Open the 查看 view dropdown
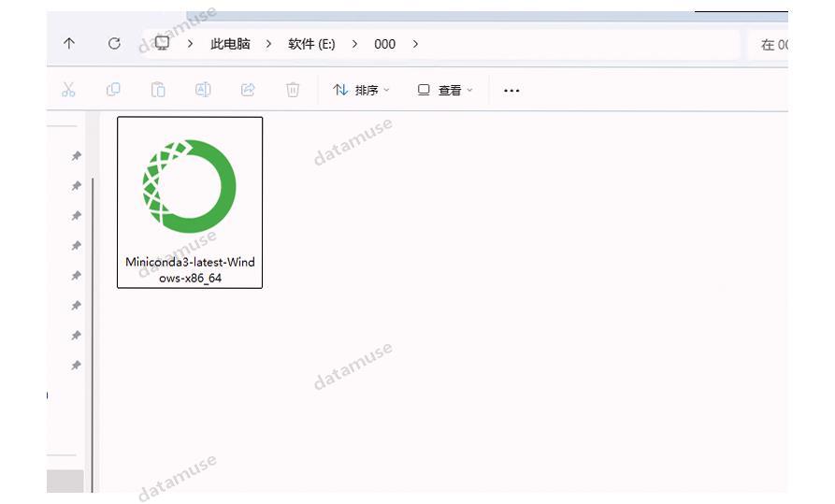Image resolution: width=835 pixels, height=504 pixels. (x=445, y=90)
